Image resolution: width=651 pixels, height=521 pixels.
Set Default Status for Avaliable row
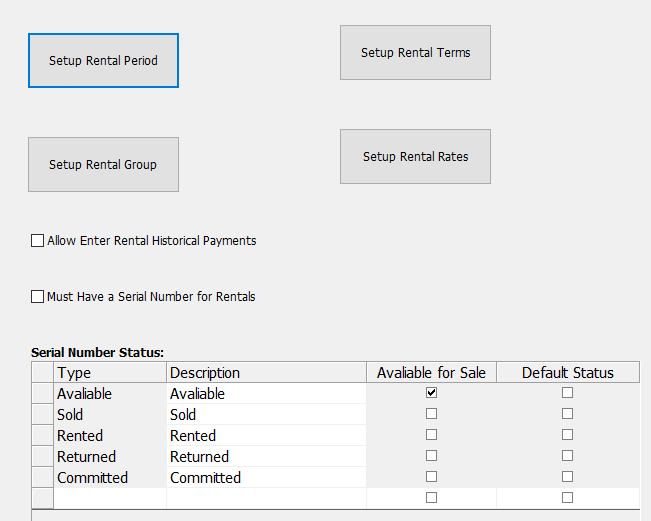click(x=568, y=393)
